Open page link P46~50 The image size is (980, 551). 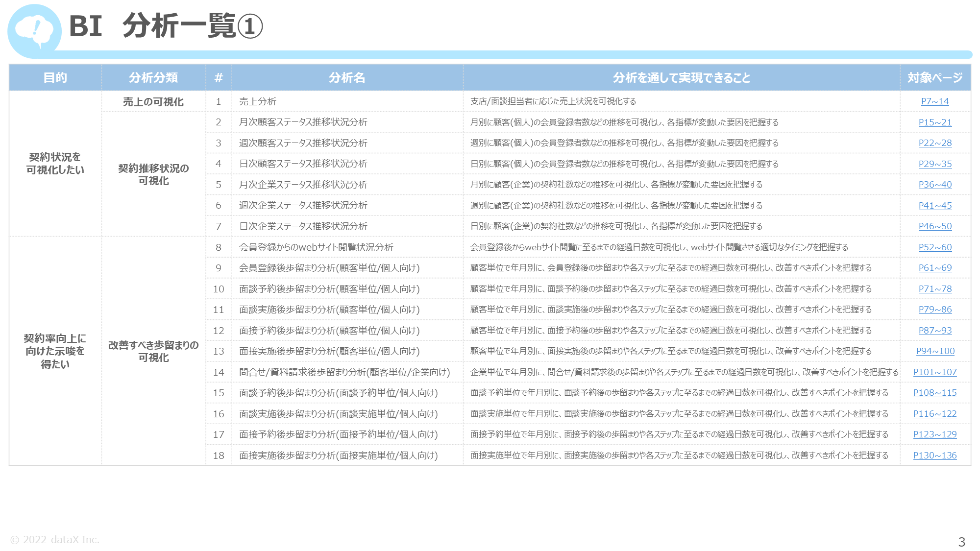pos(935,226)
